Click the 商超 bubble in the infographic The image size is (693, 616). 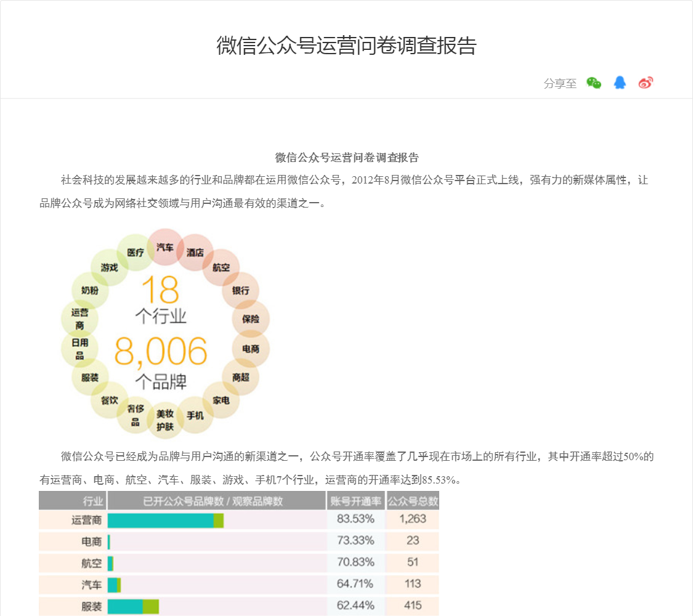pyautogui.click(x=240, y=377)
